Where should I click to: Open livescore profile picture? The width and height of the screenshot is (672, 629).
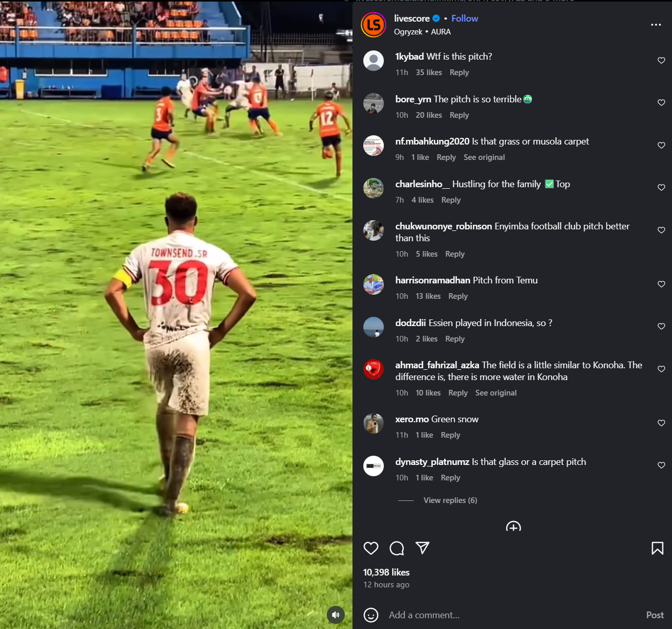[x=374, y=25]
